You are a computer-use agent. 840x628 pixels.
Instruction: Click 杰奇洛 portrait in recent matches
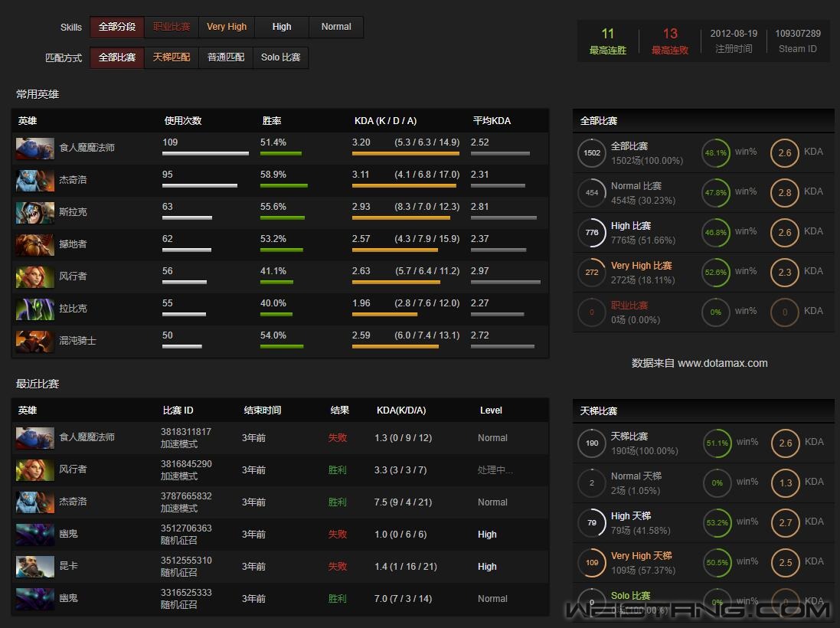click(x=34, y=502)
